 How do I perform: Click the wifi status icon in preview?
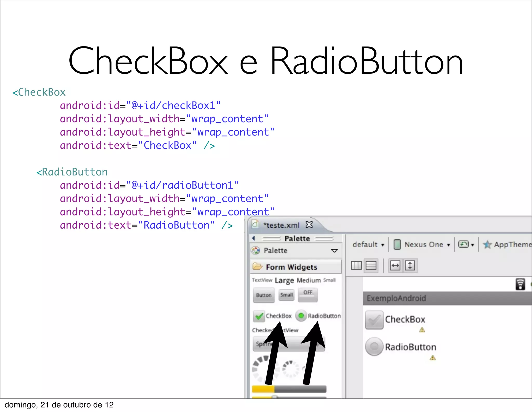(x=520, y=284)
